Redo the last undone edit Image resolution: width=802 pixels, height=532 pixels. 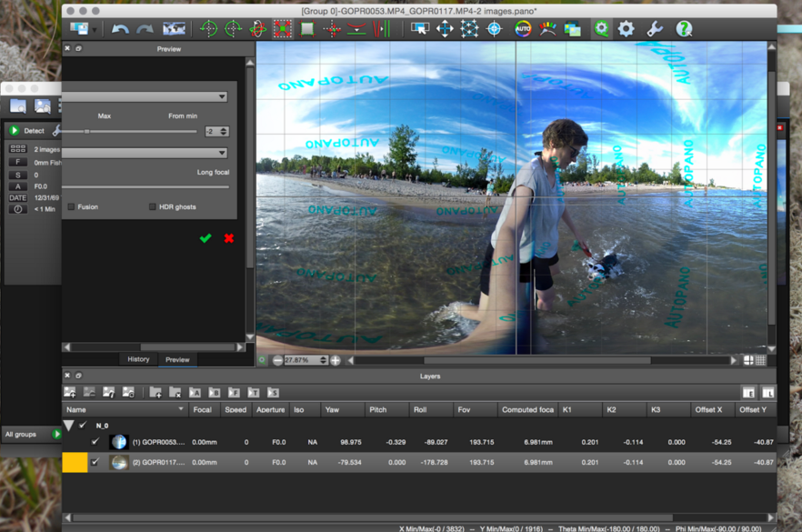[145, 29]
